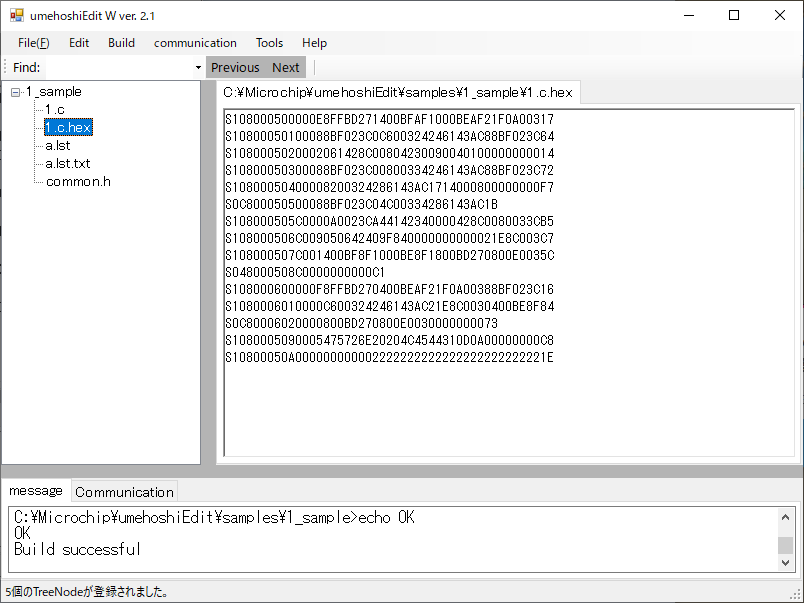Open the Edit menu
This screenshot has width=804, height=603.
[x=79, y=43]
